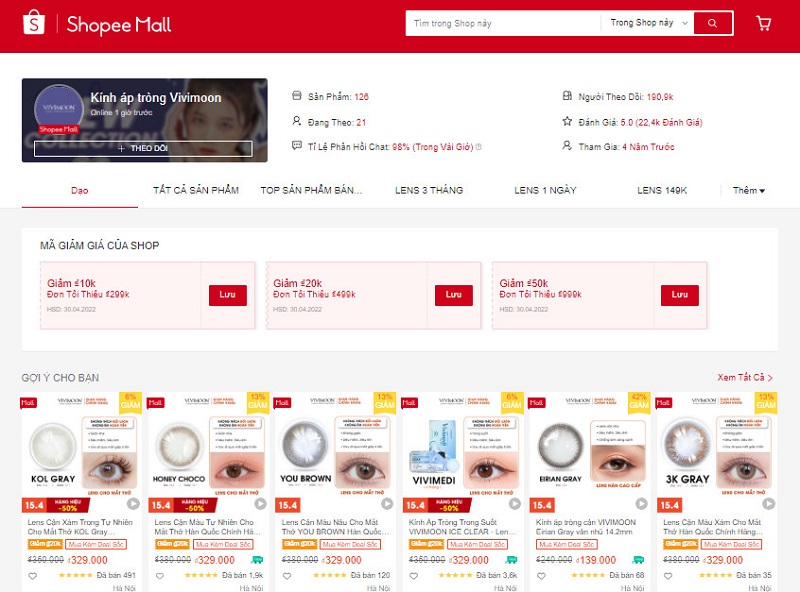800x592 pixels.
Task: Play video on KOL GRAY product
Action: pos(133,504)
